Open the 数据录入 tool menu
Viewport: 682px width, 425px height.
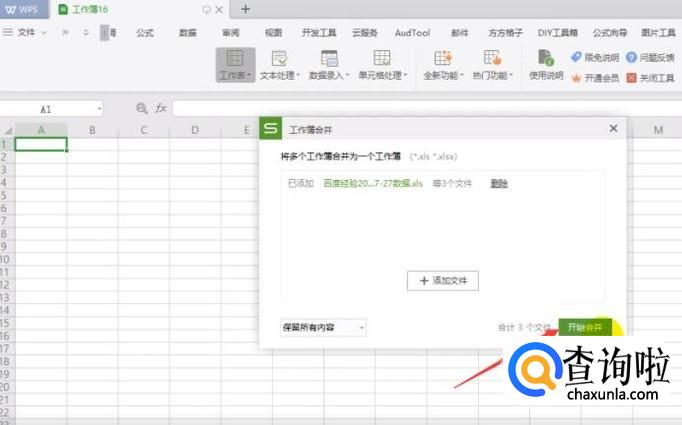(x=329, y=65)
